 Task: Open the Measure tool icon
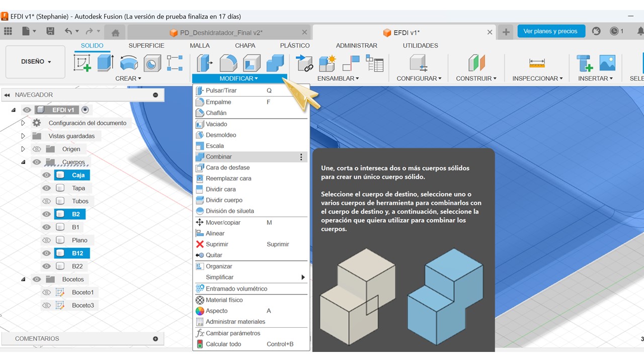[x=537, y=63]
